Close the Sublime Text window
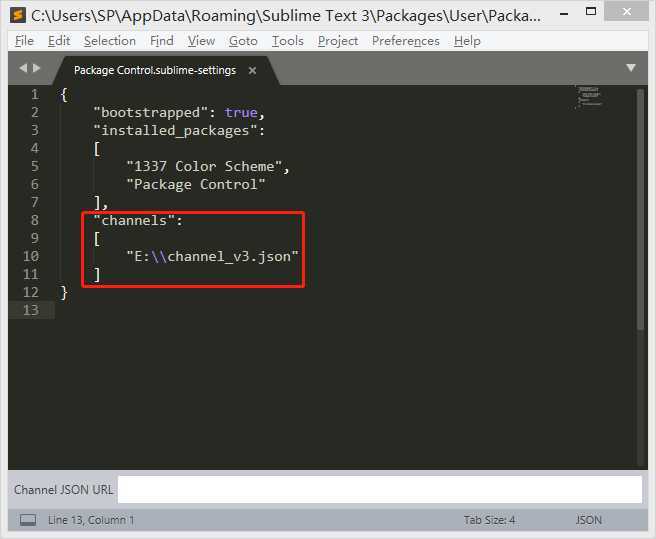 pos(627,11)
